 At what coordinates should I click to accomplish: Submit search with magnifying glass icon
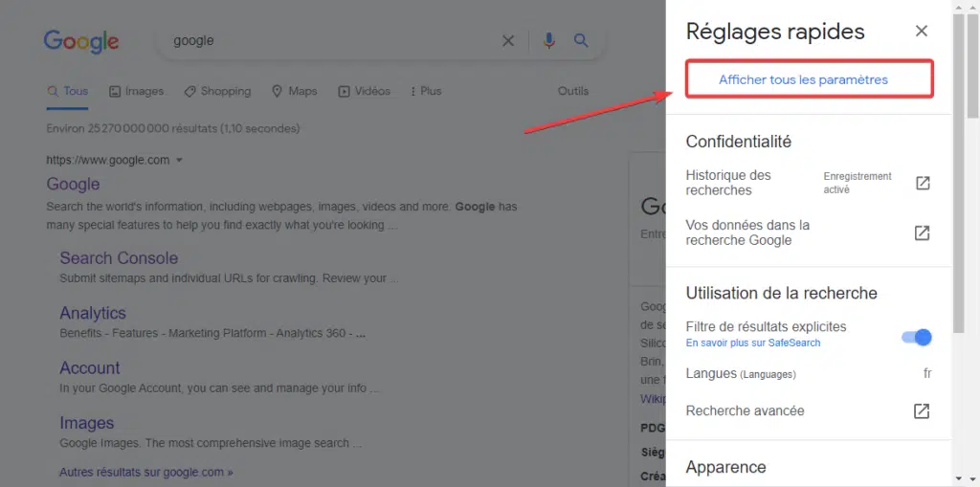(581, 41)
